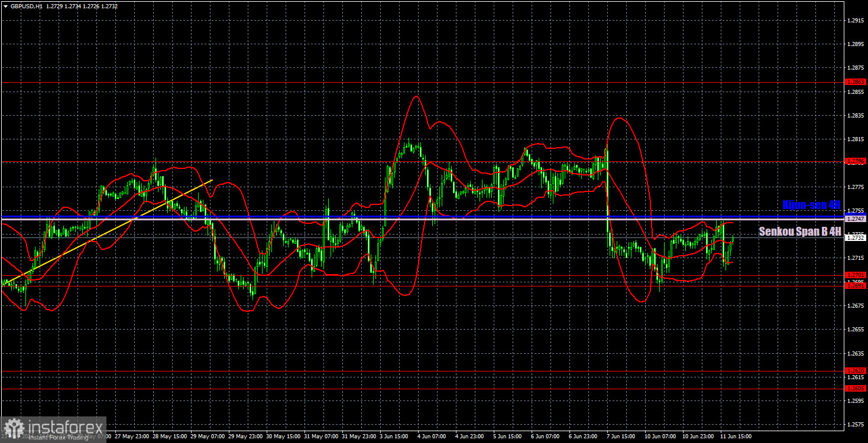The width and height of the screenshot is (868, 443).
Task: Click the 1.2775 price axis label
Action: (856, 187)
